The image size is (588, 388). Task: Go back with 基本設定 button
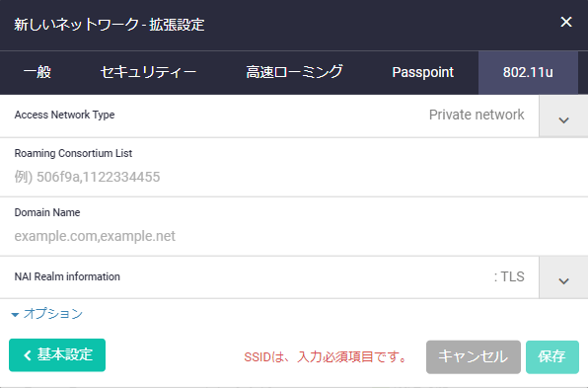(57, 355)
